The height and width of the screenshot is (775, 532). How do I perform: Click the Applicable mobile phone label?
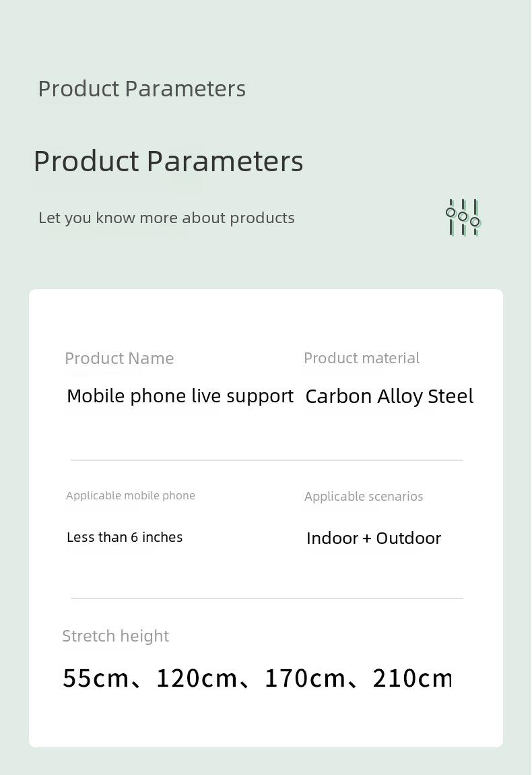coord(131,496)
